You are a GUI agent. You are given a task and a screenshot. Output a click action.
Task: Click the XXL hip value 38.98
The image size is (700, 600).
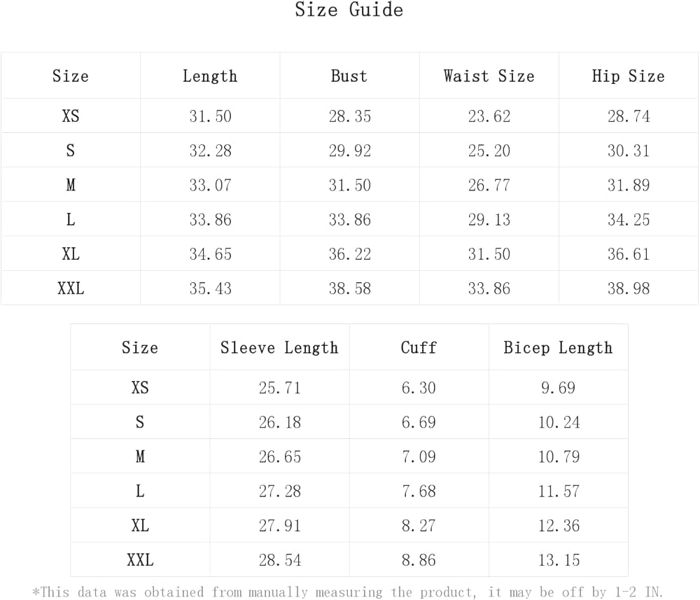click(629, 288)
